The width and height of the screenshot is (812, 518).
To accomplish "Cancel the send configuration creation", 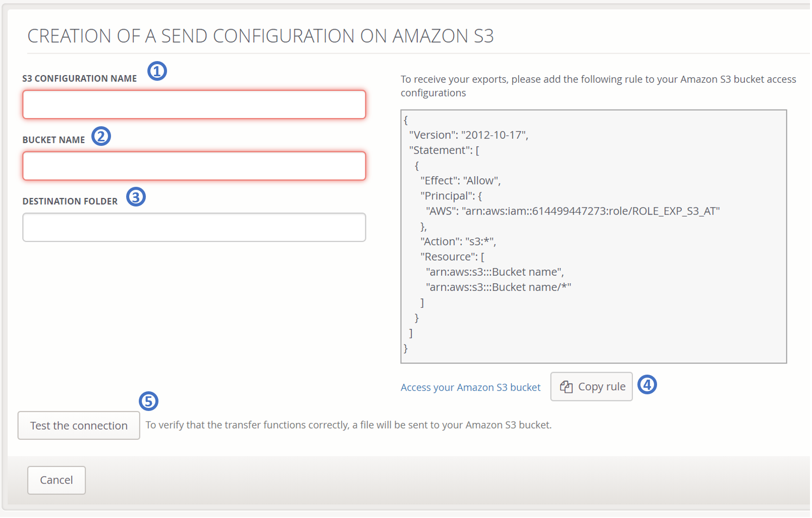I will pos(57,481).
